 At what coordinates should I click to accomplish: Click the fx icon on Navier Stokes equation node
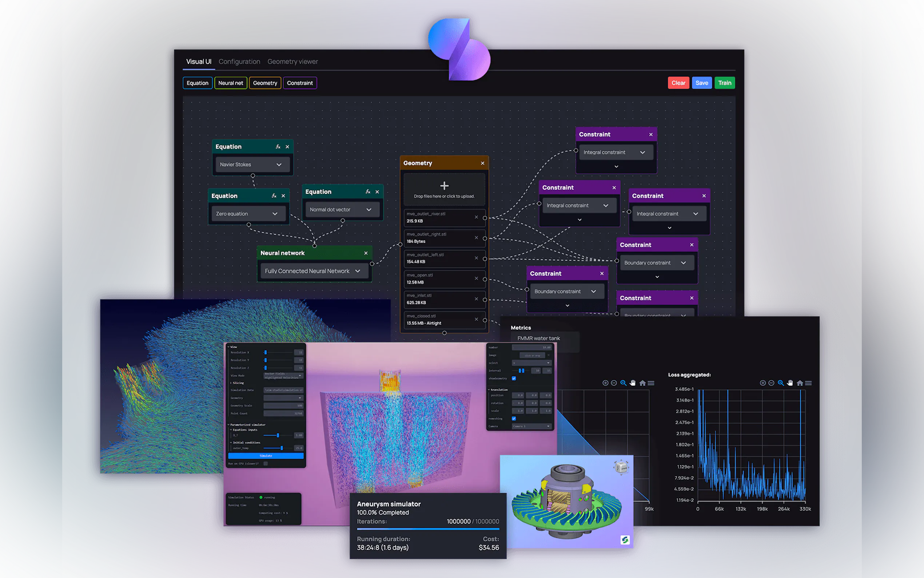click(278, 147)
